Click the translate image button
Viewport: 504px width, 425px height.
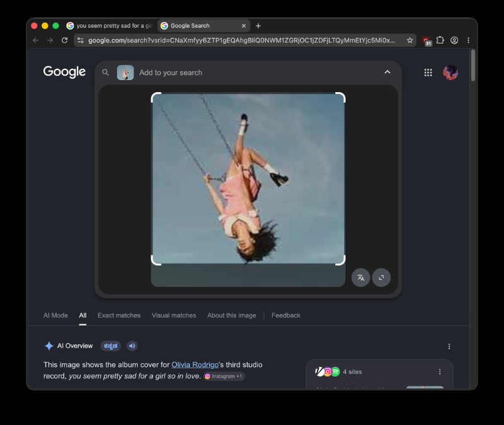360,277
